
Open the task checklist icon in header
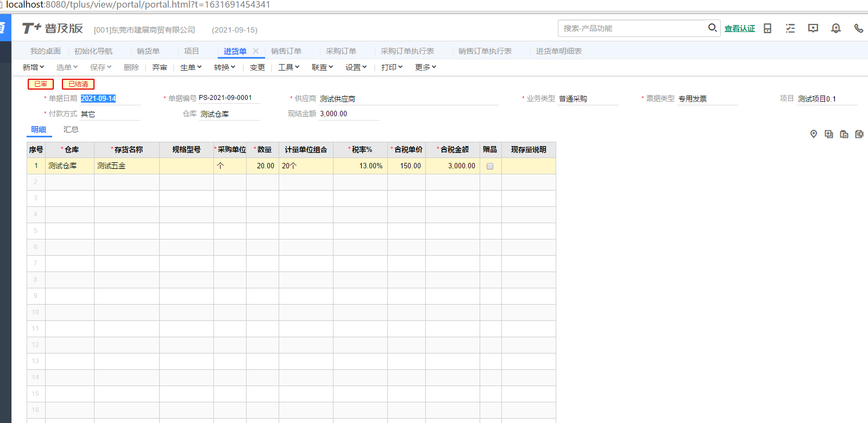(790, 28)
